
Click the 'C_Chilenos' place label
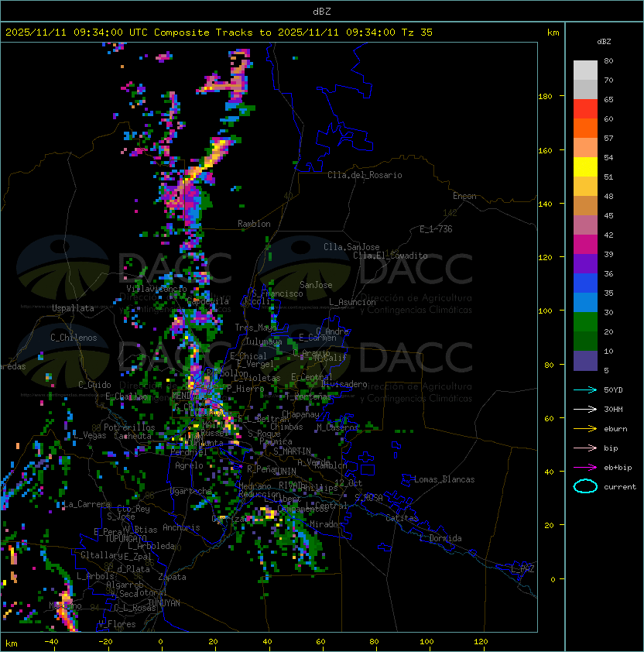[x=74, y=338]
